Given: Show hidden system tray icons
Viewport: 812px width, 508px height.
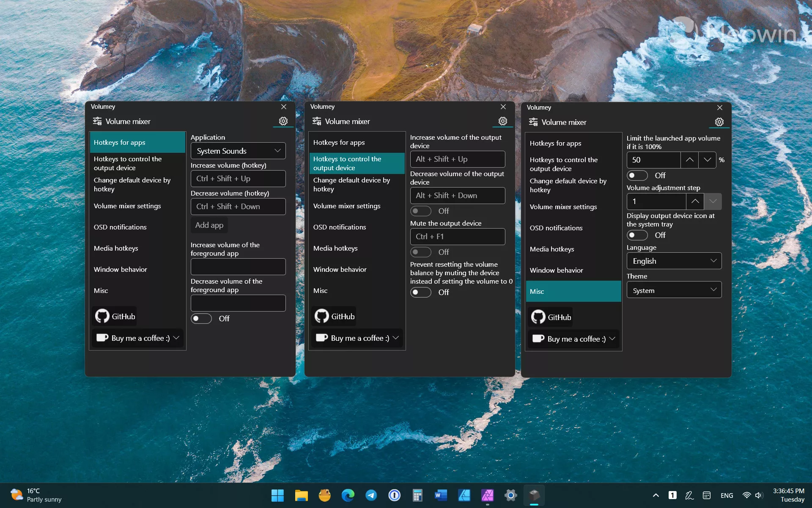Looking at the screenshot, I should 656,495.
